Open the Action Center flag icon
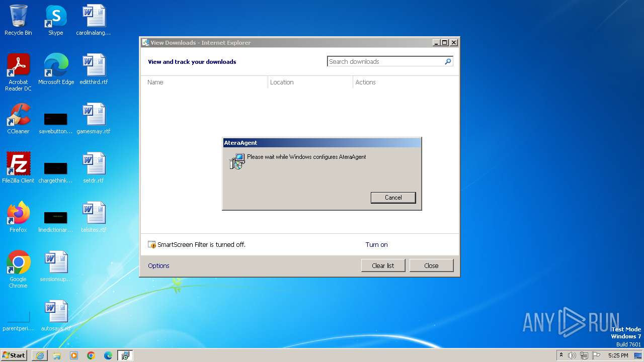The image size is (644, 362). [596, 355]
